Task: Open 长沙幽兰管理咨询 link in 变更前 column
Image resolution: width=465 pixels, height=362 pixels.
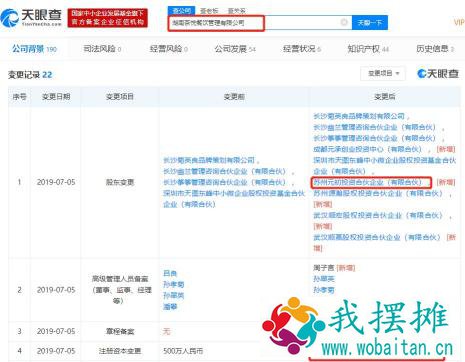Action: coord(224,171)
